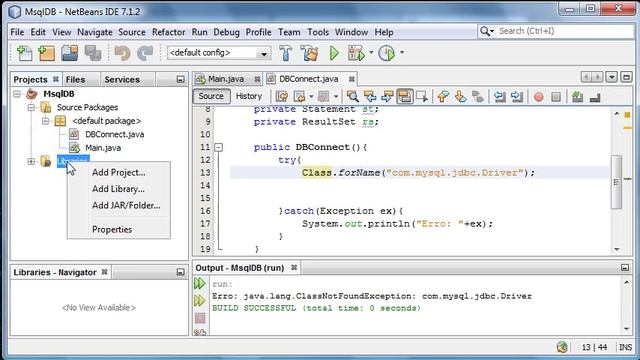The width and height of the screenshot is (640, 360).
Task: Click the Find Selection magnifier icon
Action: coord(353,97)
